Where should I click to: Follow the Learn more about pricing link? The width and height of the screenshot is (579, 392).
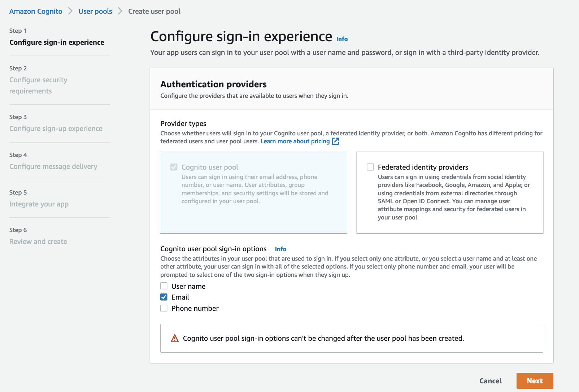point(295,141)
